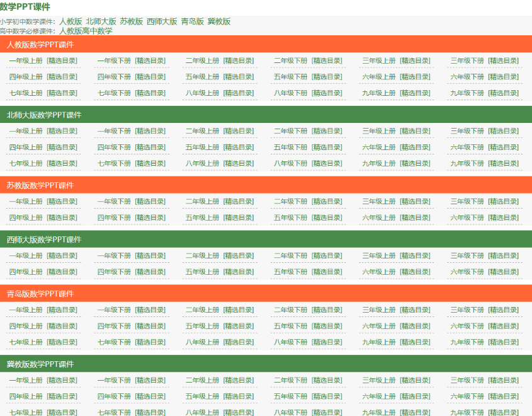The height and width of the screenshot is (416, 532).
Task: Open 七年级上册 in the 青岛版数学PPT课件 section
Action: [x=26, y=342]
